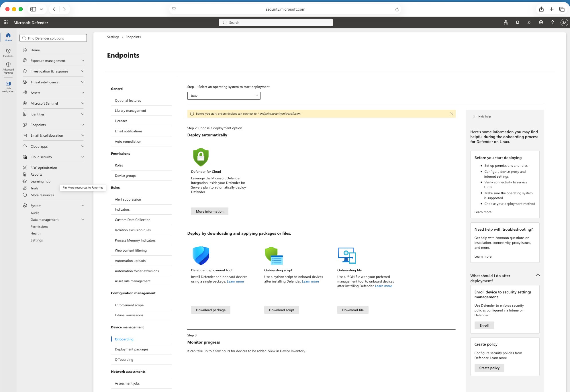Collapse the Hide help panel
The height and width of the screenshot is (392, 570).
(482, 117)
